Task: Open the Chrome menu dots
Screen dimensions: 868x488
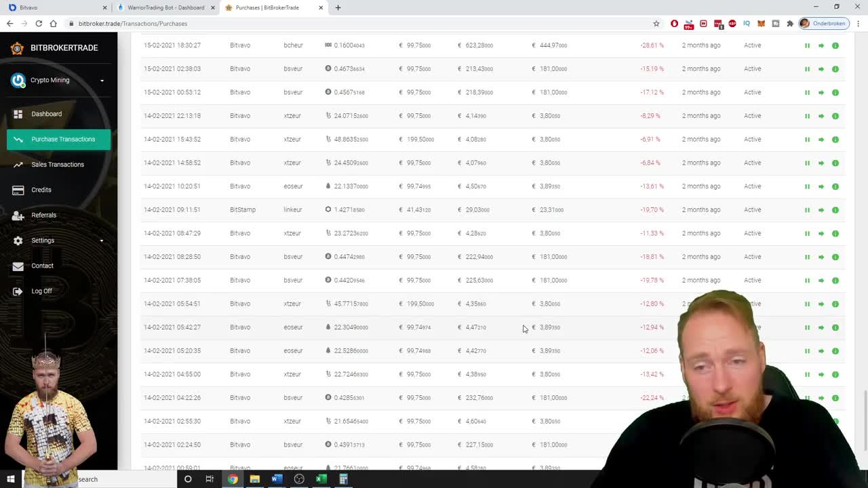Action: [x=858, y=23]
